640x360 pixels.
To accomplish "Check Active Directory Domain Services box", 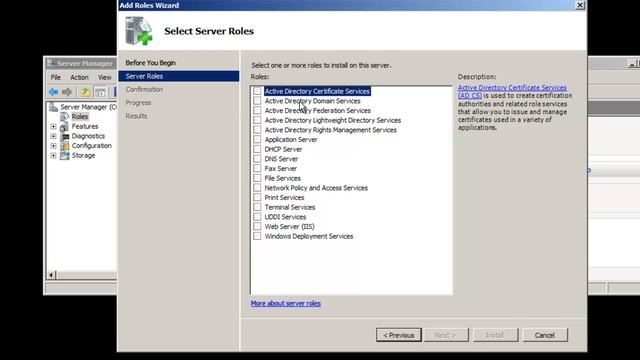I will (257, 100).
